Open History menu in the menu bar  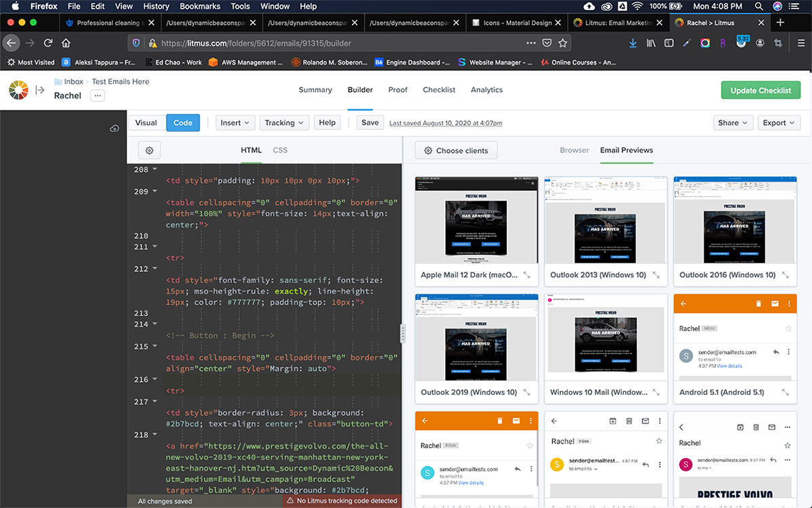pos(156,6)
